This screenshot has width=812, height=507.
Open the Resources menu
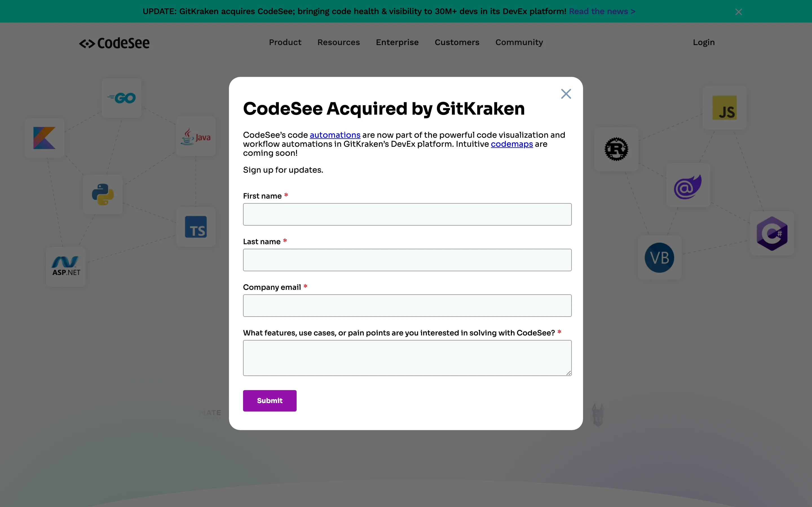point(338,42)
